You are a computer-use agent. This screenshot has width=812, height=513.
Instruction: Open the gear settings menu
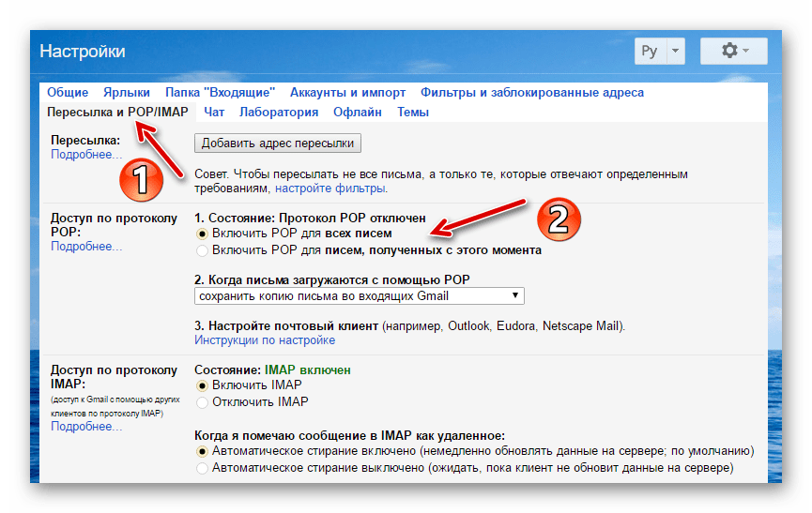point(733,51)
